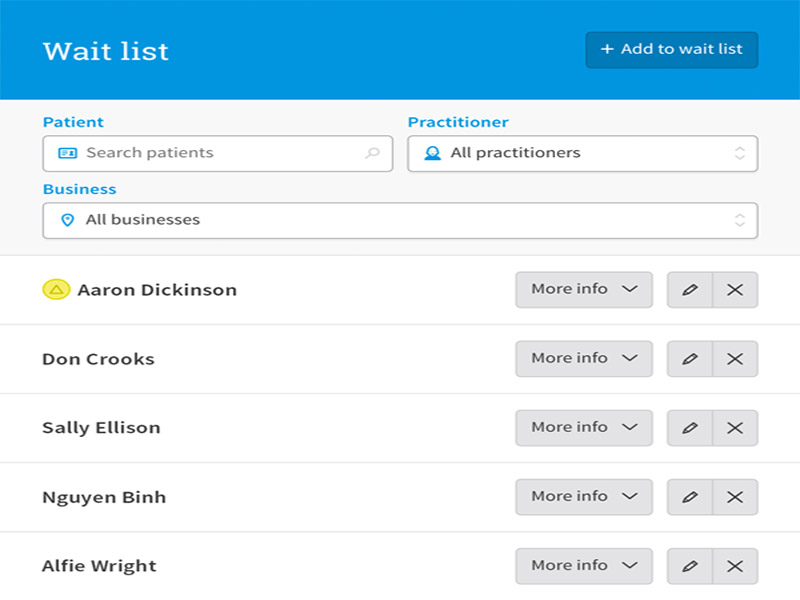The height and width of the screenshot is (600, 800).
Task: Open the All businesses dropdown
Action: (400, 220)
